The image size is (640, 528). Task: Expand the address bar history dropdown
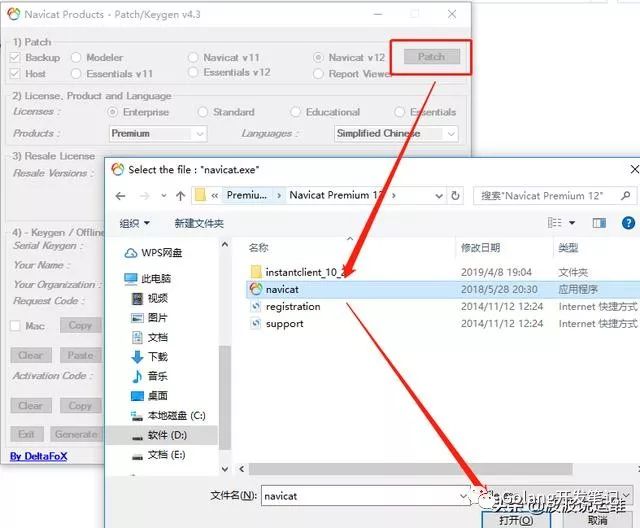[x=439, y=196]
